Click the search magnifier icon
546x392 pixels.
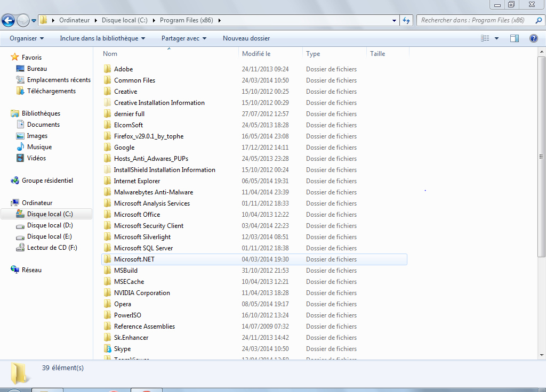tap(539, 20)
